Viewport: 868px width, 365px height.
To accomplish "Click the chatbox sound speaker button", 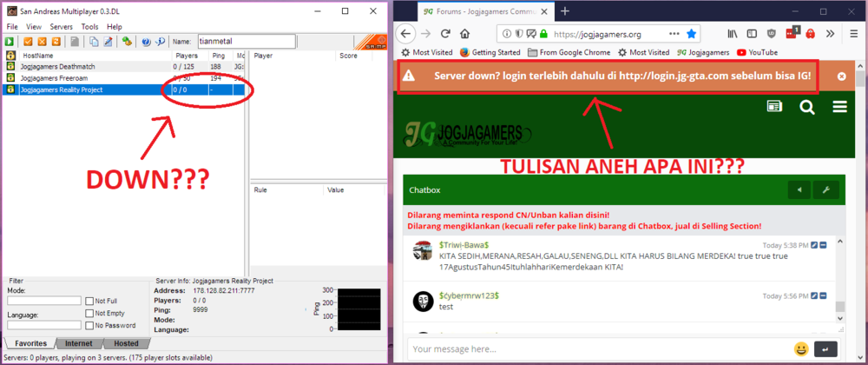I will (799, 190).
